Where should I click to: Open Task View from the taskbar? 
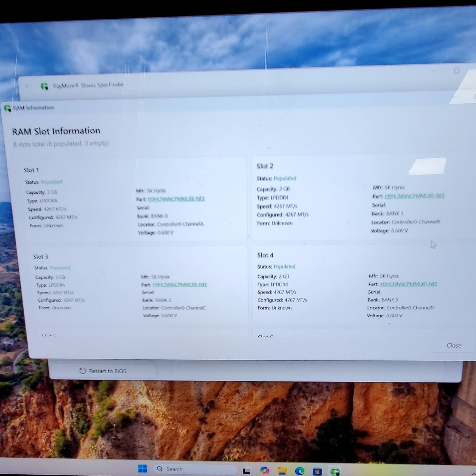pyautogui.click(x=246, y=471)
